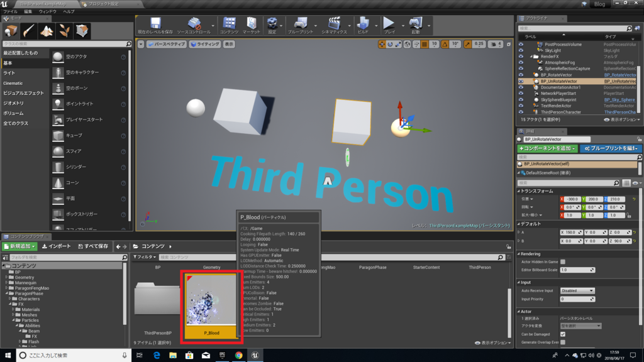The image size is (644, 362).
Task: Open the Help menu
Action: pyautogui.click(x=69, y=11)
